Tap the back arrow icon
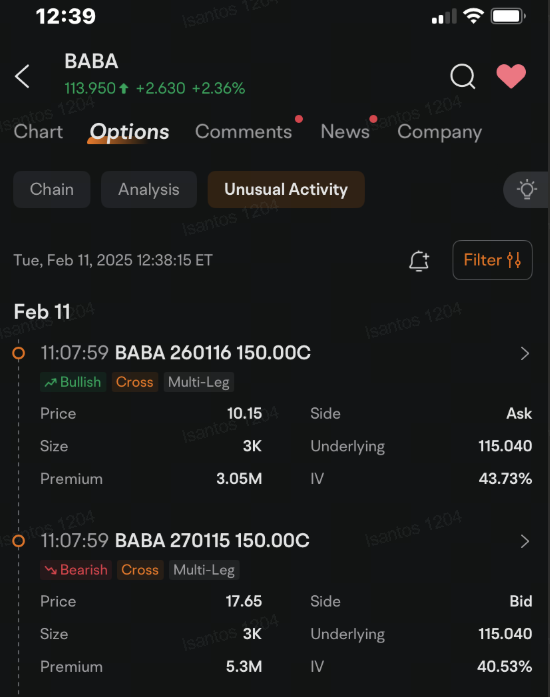The height and width of the screenshot is (697, 550). [22, 76]
